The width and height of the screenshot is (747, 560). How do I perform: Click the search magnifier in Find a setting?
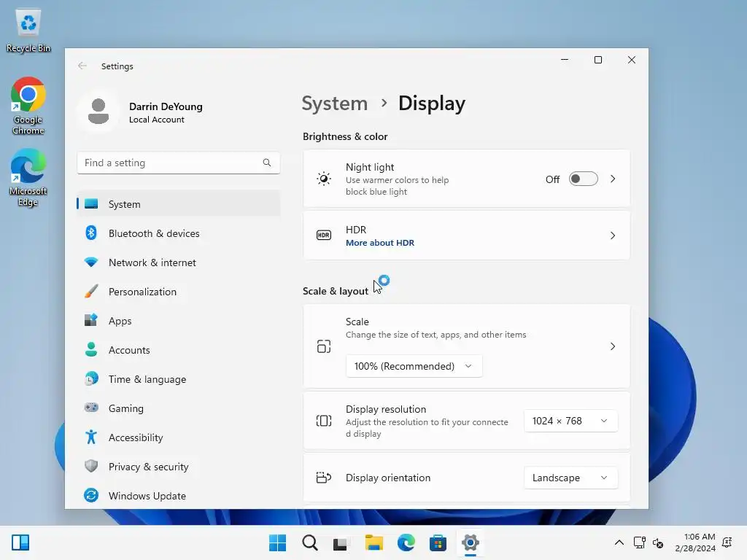click(x=267, y=163)
